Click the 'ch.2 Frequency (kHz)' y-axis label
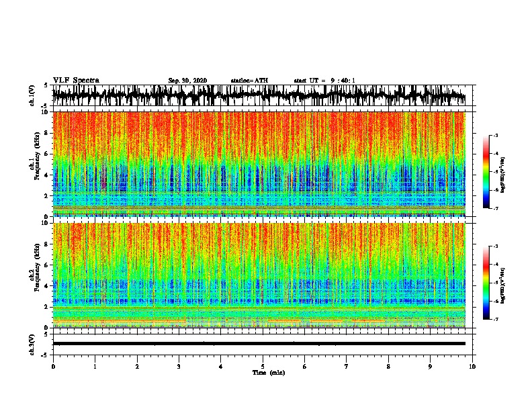 click(35, 267)
